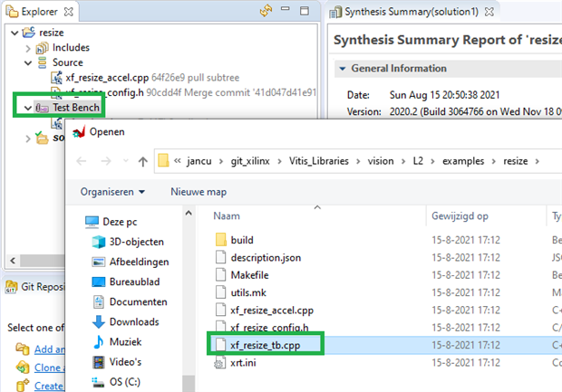Click the navigation pane scrollbar up arrow
This screenshot has height=392, width=562.
pos(189,214)
